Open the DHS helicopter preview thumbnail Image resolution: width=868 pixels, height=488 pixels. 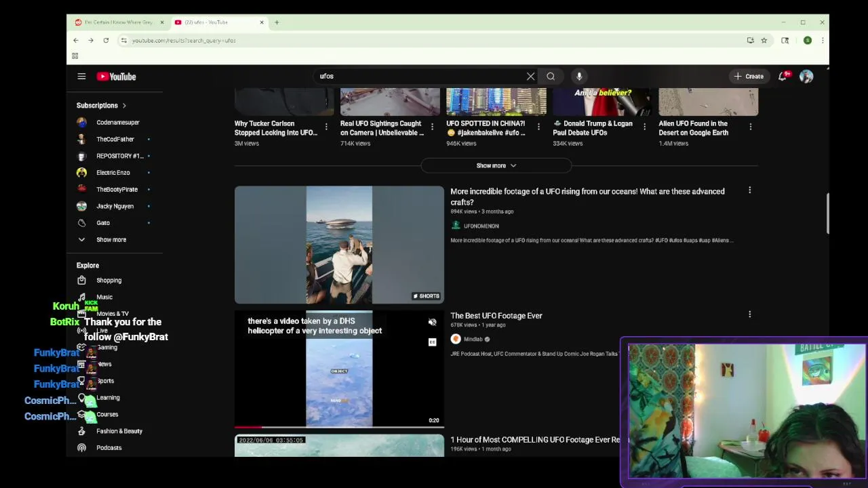[x=339, y=369]
